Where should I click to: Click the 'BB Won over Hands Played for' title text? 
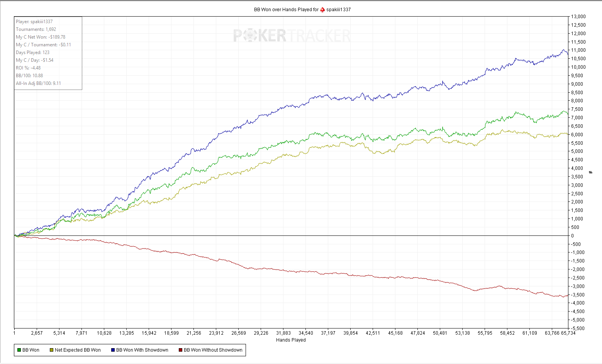tap(286, 10)
